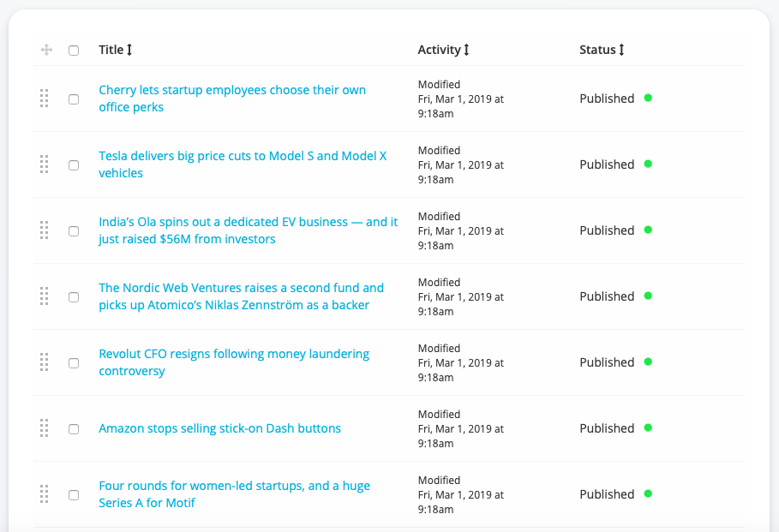Tick checkbox for Four rounds women-led startups
Image resolution: width=779 pixels, height=532 pixels.
pyautogui.click(x=74, y=495)
